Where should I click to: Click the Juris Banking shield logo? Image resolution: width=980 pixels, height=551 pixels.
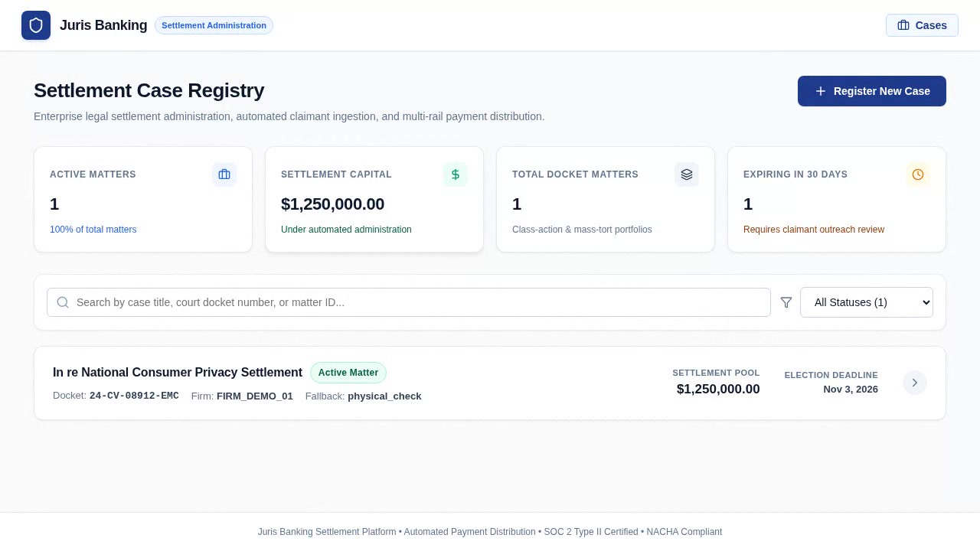pos(36,25)
